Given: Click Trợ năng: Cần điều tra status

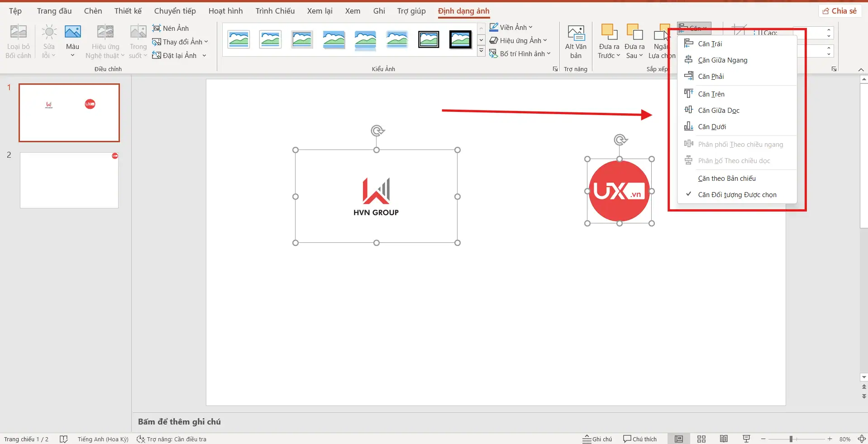Looking at the screenshot, I should point(172,439).
